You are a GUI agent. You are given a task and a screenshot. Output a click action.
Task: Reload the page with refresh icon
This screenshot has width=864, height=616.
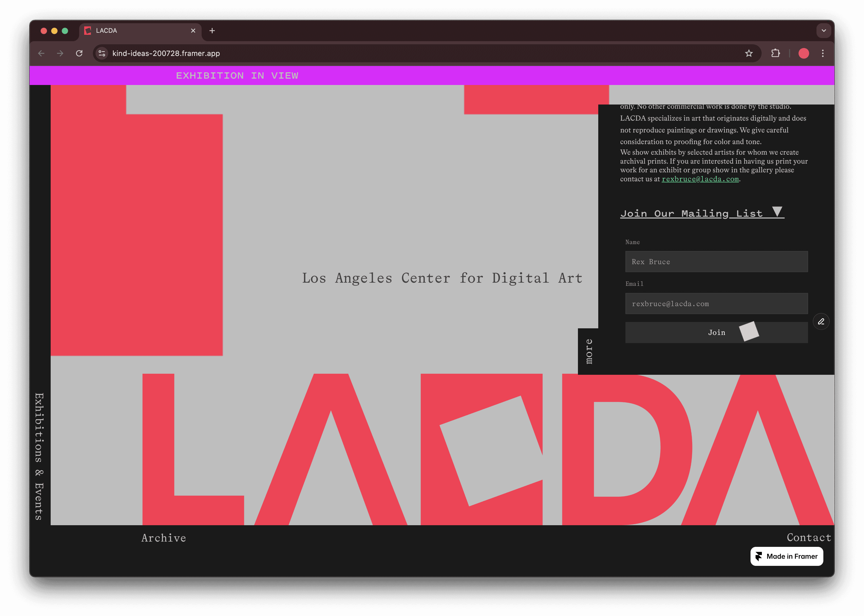[79, 54]
